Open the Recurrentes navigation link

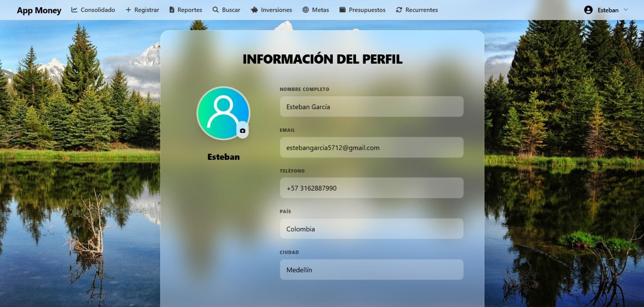point(421,10)
